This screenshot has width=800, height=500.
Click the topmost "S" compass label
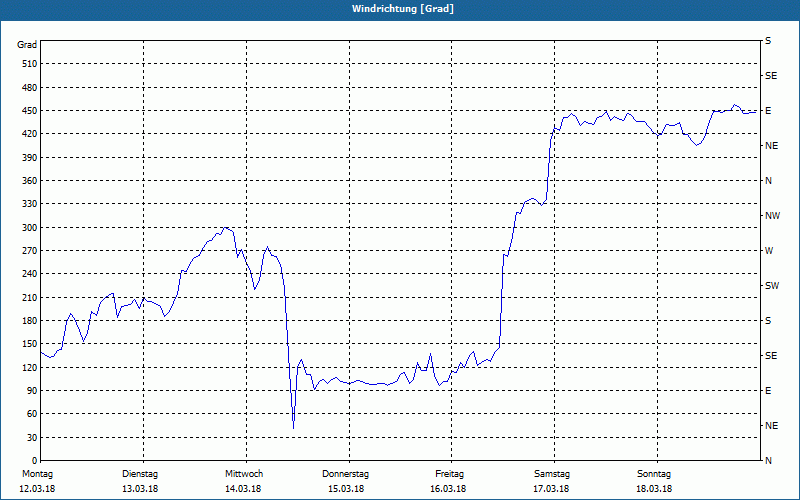coord(768,41)
